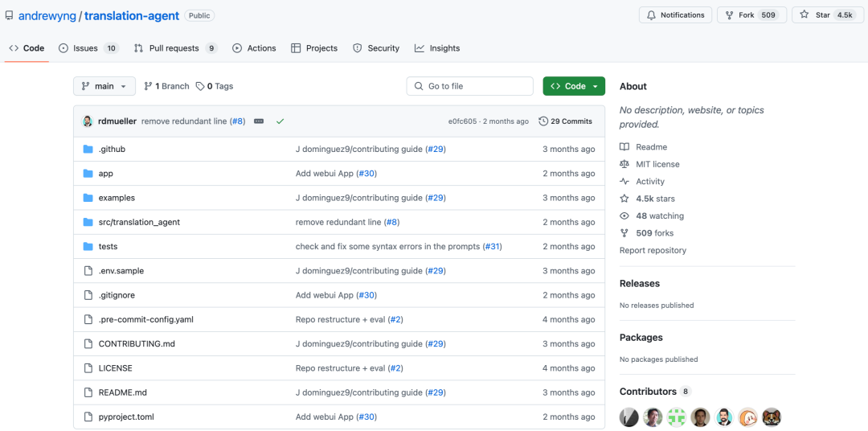Open the CONTRIBUTING.md file
This screenshot has height=431, width=868.
point(137,343)
